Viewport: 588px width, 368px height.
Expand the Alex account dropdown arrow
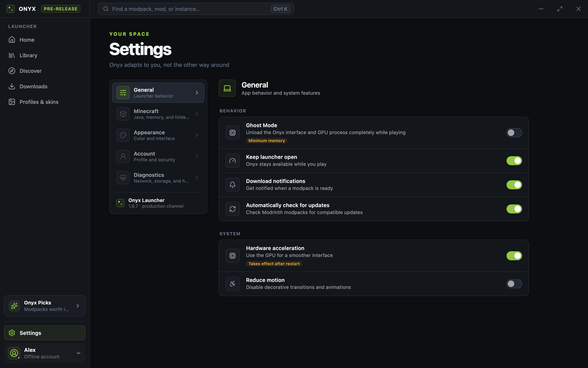point(78,353)
